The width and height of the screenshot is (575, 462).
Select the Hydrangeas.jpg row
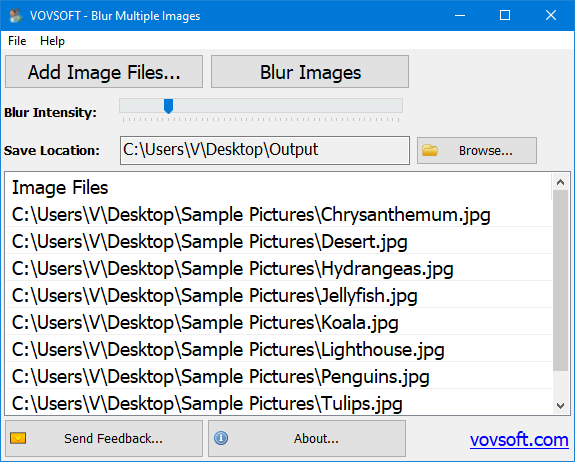tap(278, 268)
